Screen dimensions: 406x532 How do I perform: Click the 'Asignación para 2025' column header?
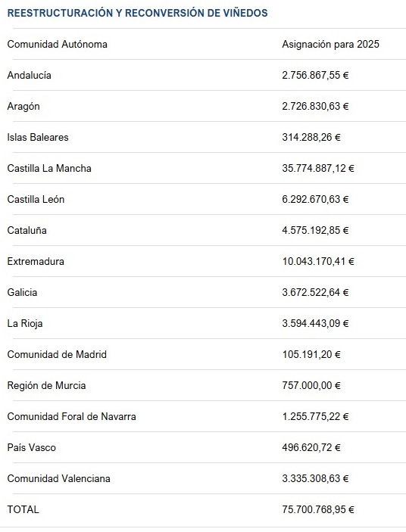[x=331, y=44]
